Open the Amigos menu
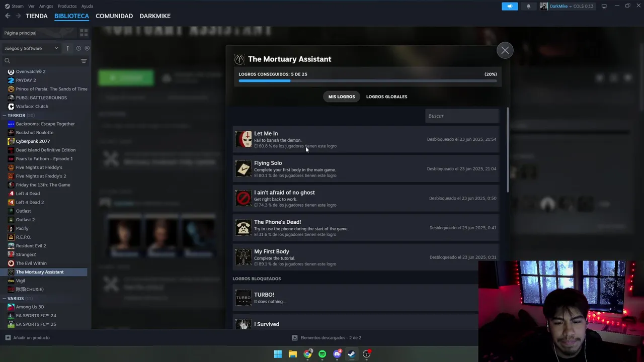 click(x=46, y=6)
